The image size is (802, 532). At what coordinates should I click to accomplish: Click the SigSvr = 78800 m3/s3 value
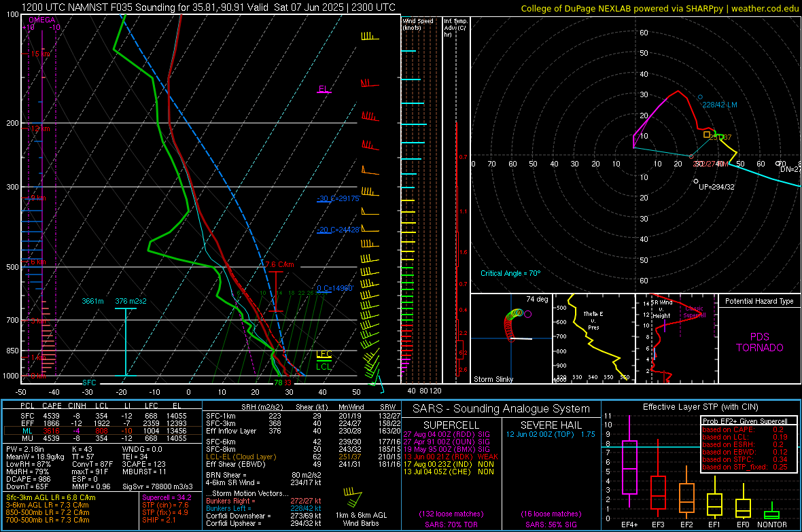pos(158,487)
